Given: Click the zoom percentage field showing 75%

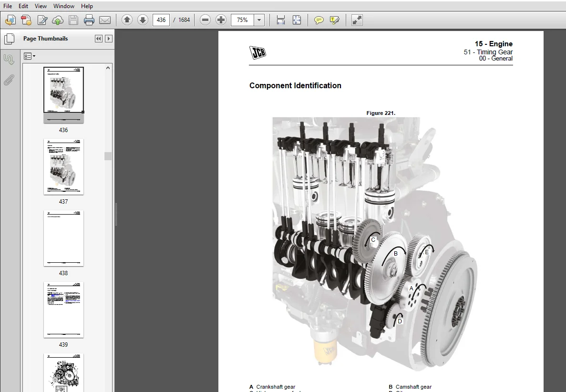Looking at the screenshot, I should (x=242, y=20).
